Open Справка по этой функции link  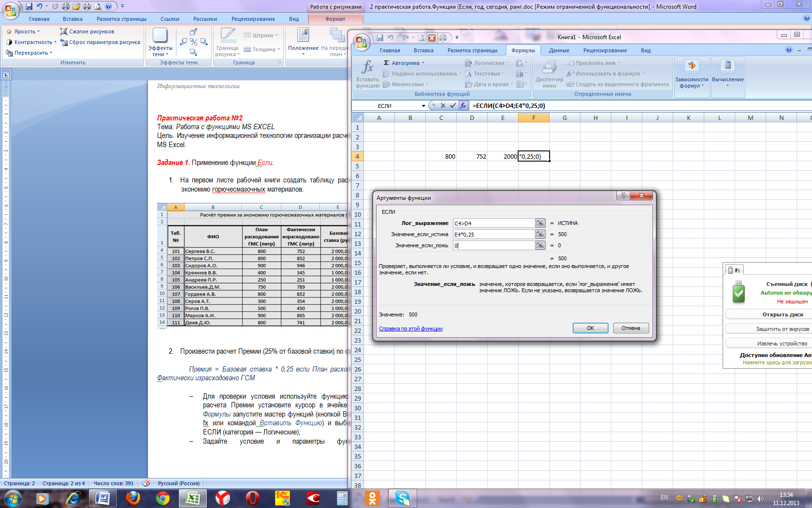pyautogui.click(x=410, y=329)
